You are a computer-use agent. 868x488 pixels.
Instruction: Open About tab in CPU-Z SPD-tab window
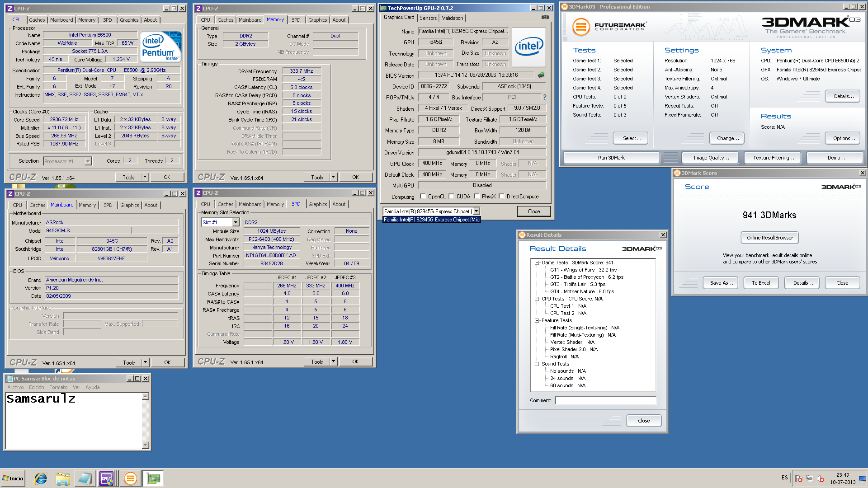[x=339, y=204]
